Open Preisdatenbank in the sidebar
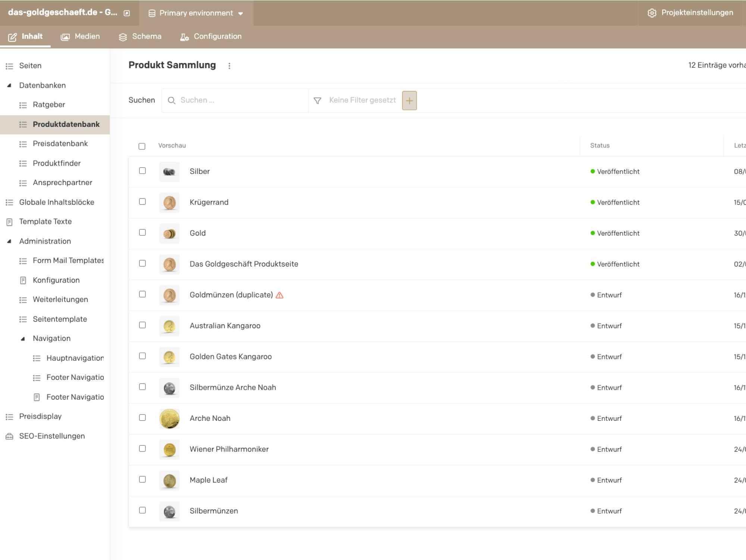The image size is (746, 560). [60, 144]
